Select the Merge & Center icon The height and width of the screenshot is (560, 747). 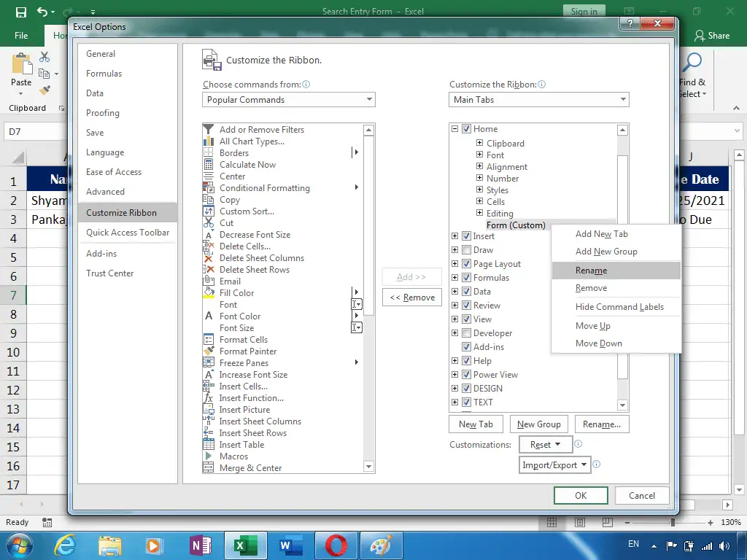coord(208,467)
